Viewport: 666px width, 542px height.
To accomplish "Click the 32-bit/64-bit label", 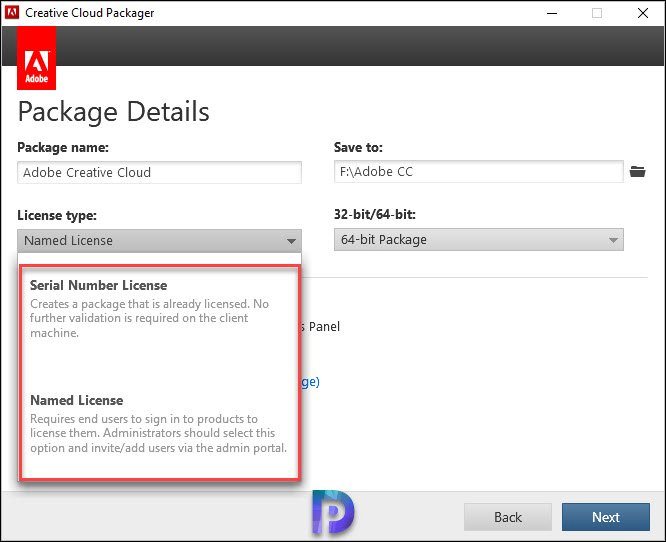I will click(375, 214).
